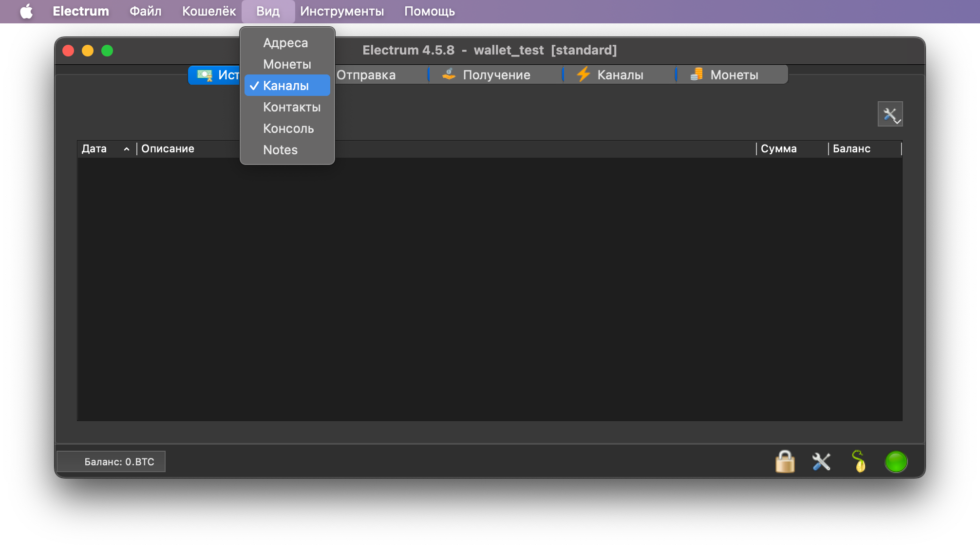Image resolution: width=980 pixels, height=550 pixels.
Task: Click the history tab icon
Action: (x=205, y=75)
